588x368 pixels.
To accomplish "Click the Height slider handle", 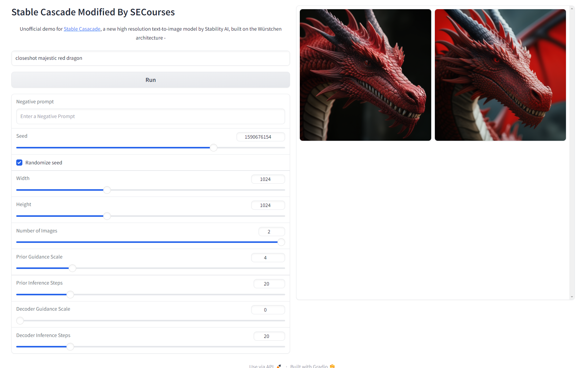I will 107,216.
